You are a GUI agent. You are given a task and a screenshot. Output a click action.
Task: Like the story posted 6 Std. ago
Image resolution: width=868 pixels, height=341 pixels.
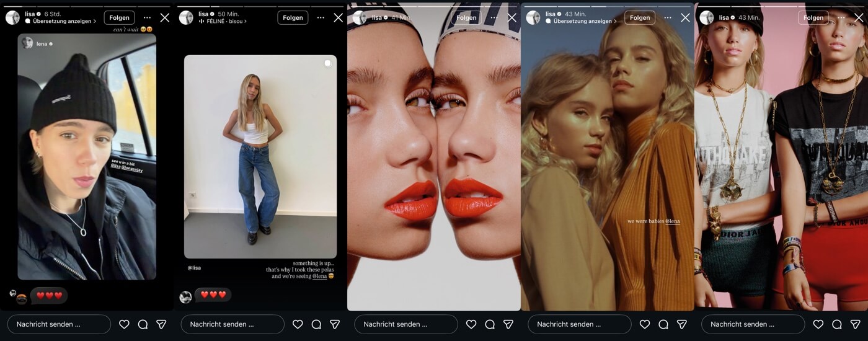pos(124,324)
